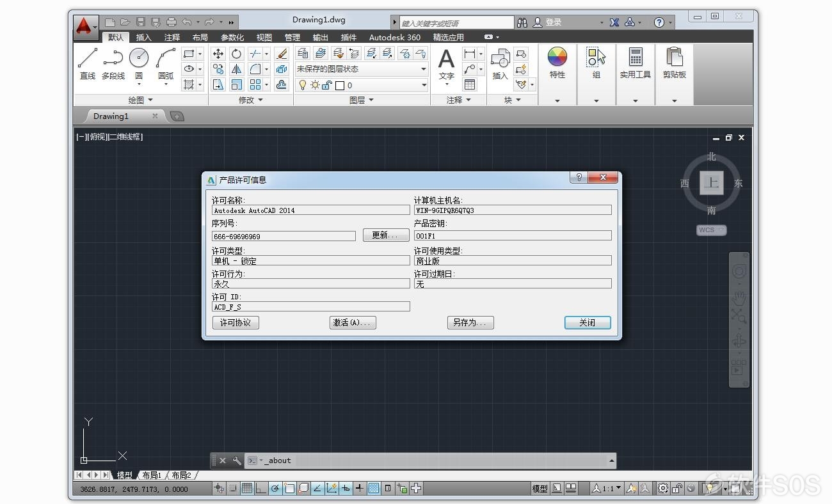Expand the Draw (绘图) panel
The width and height of the screenshot is (832, 504).
(x=141, y=100)
